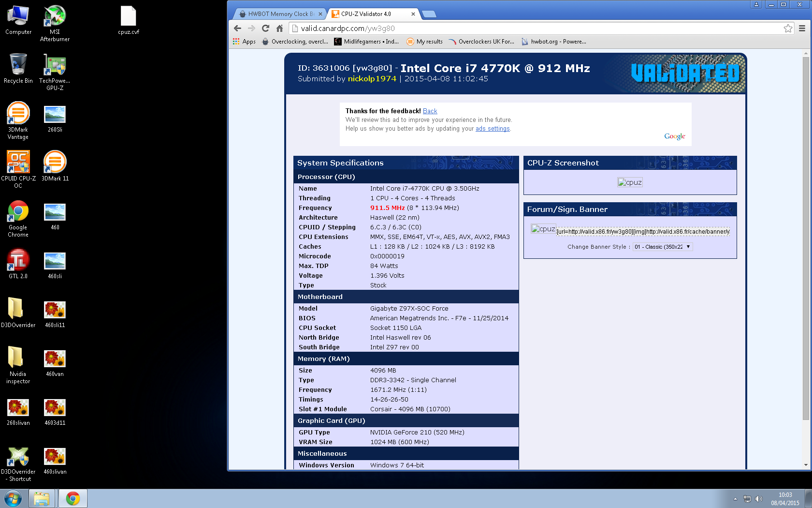Open the Computer desktop icon
The image size is (812, 508).
point(18,20)
